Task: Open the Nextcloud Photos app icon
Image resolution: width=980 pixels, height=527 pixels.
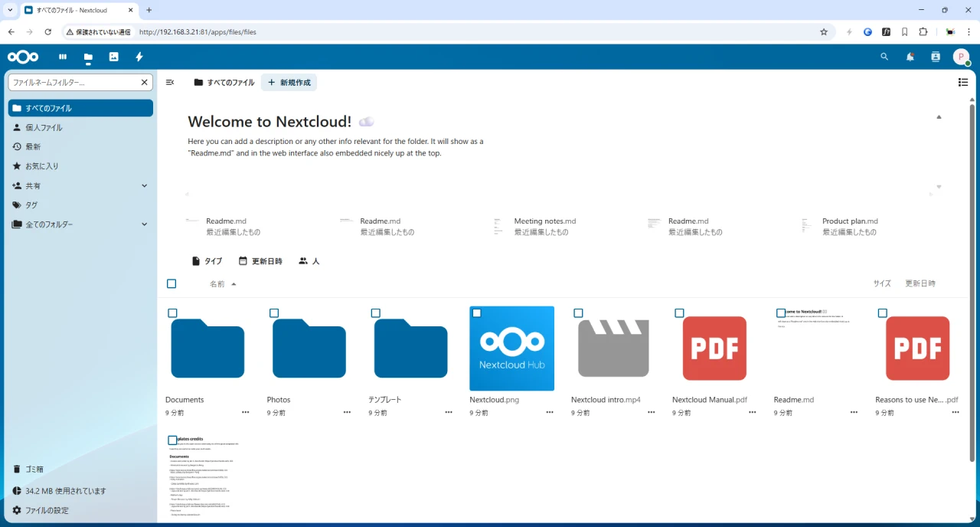Action: coord(114,57)
